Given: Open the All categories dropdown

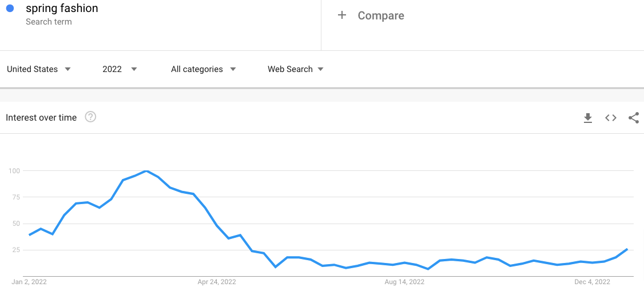Looking at the screenshot, I should 203,69.
